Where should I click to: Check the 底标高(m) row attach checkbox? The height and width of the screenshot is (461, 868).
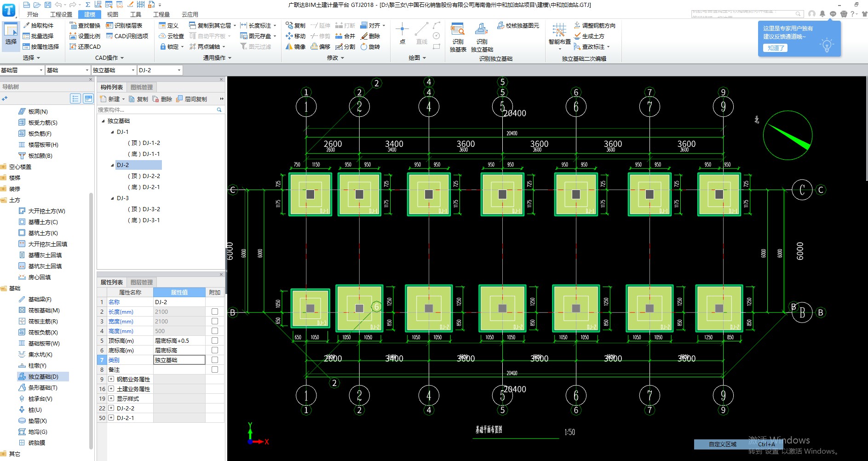215,350
